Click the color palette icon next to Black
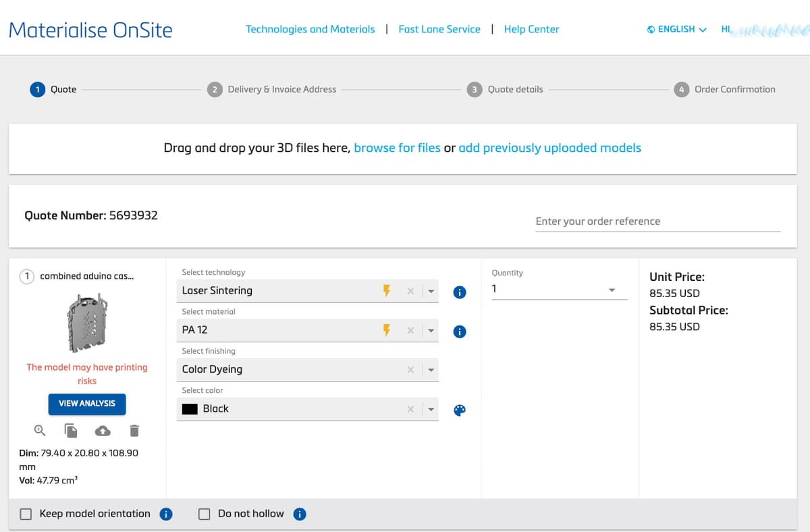Image resolution: width=810 pixels, height=532 pixels. (460, 410)
